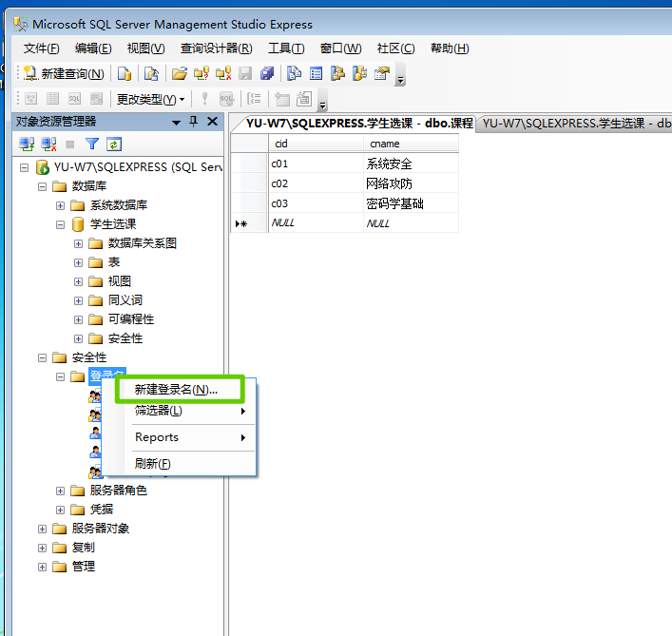Select the new-row header with asterisk

click(249, 223)
